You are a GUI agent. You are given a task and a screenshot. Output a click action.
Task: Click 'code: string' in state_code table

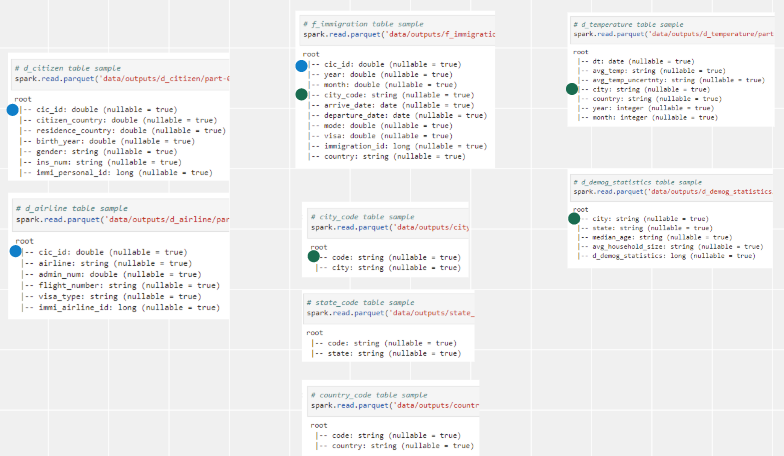click(x=384, y=343)
